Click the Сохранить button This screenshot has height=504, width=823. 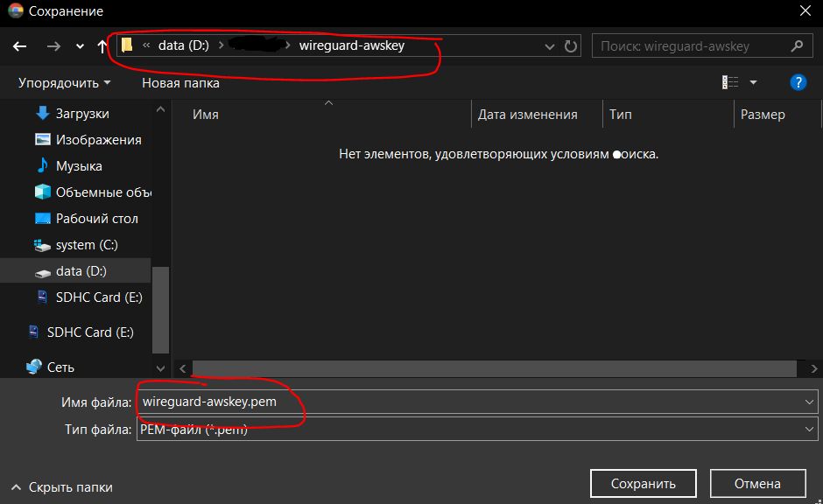643,483
